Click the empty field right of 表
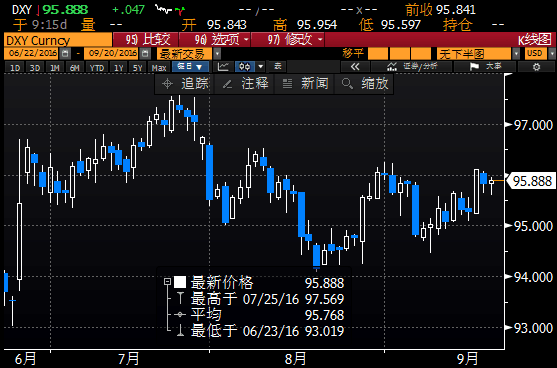557x368 pixels. click(313, 67)
